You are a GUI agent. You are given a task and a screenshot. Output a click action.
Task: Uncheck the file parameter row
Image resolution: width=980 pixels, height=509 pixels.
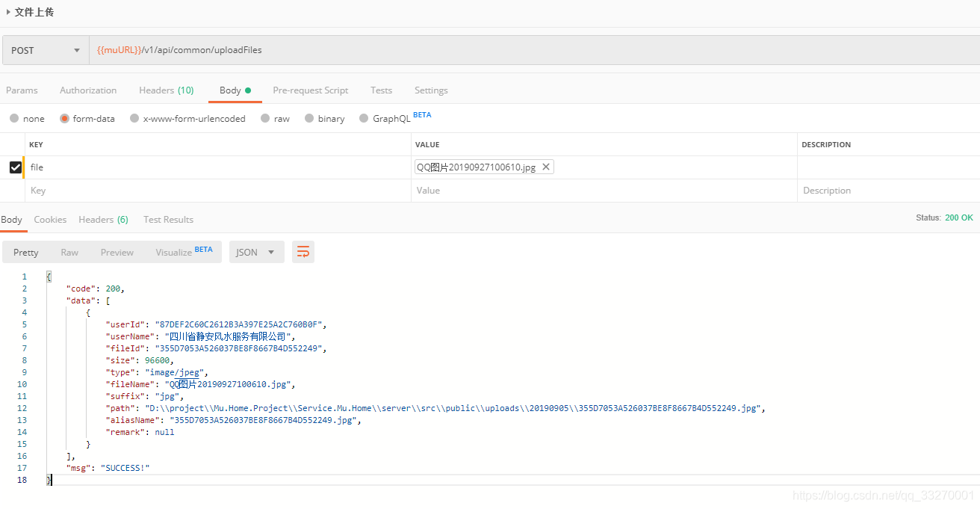(x=15, y=167)
